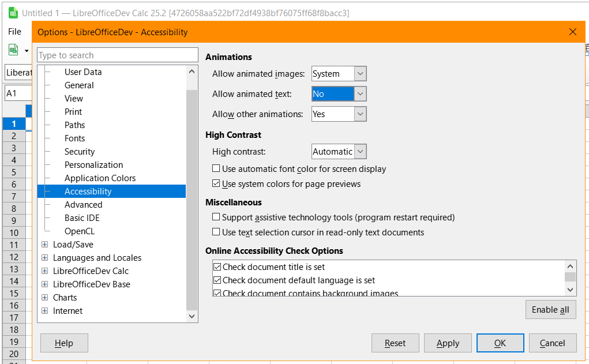Image resolution: width=589 pixels, height=364 pixels.
Task: Click the Enable all button
Action: 550,310
